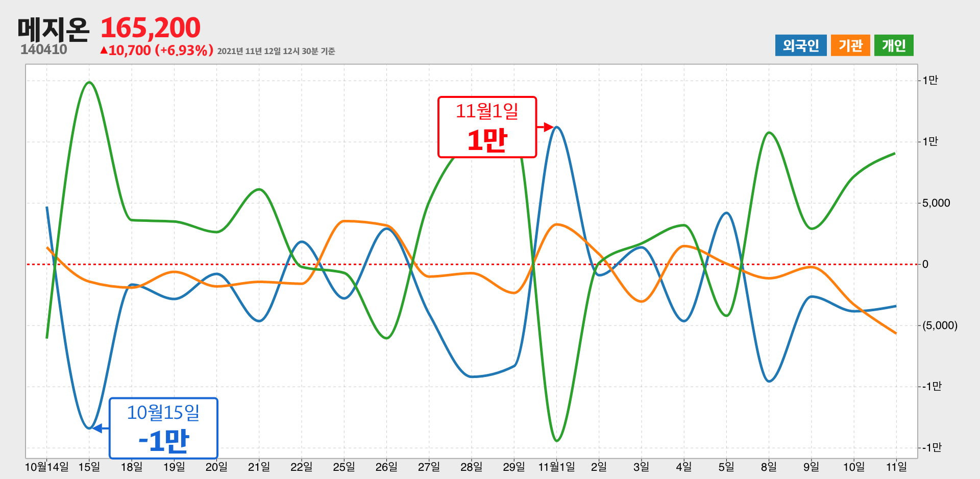Image resolution: width=980 pixels, height=479 pixels.
Task: Click the green line peak at 8일
Action: click(x=769, y=133)
